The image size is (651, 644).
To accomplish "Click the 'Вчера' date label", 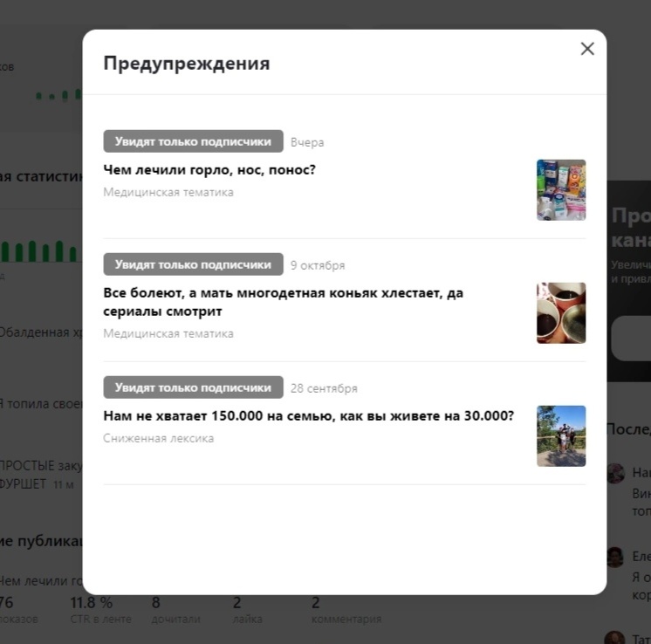I will click(x=307, y=142).
